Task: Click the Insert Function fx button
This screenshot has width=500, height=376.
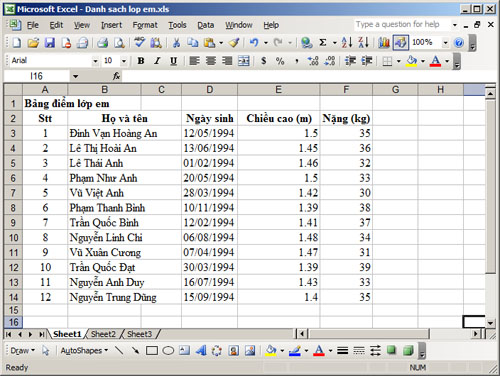Action: (x=116, y=76)
